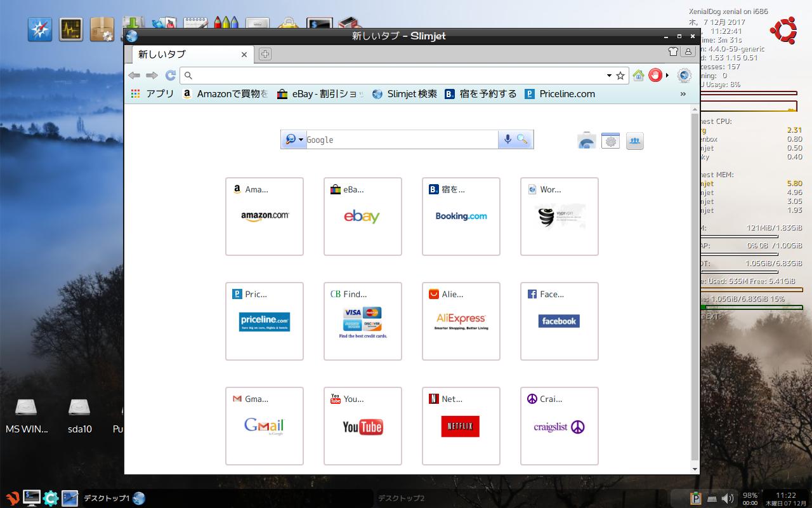Open the Netflix speed dial tile
The width and height of the screenshot is (812, 508).
coord(461,425)
